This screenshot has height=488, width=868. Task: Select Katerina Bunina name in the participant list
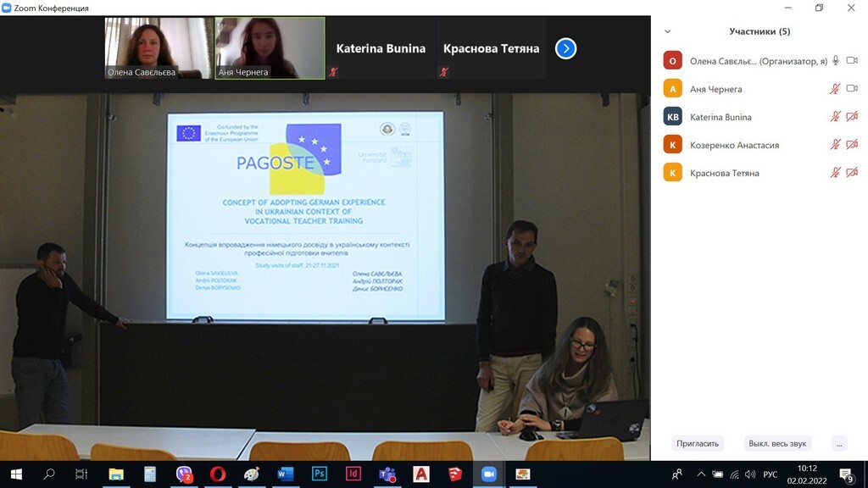click(721, 117)
